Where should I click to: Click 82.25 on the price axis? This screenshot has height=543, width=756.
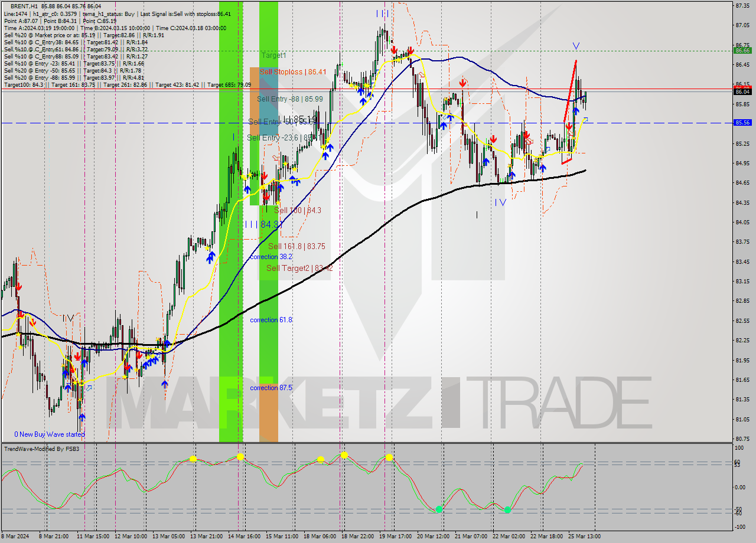(x=742, y=341)
